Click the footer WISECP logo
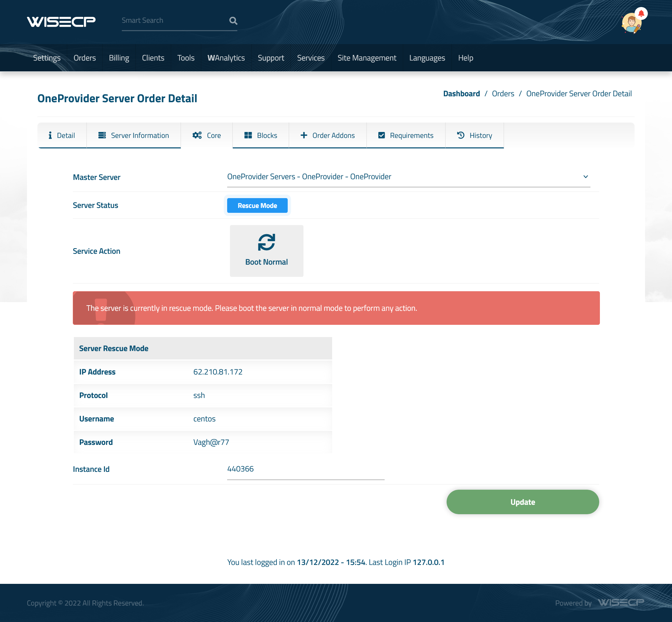The height and width of the screenshot is (622, 672). (x=621, y=603)
